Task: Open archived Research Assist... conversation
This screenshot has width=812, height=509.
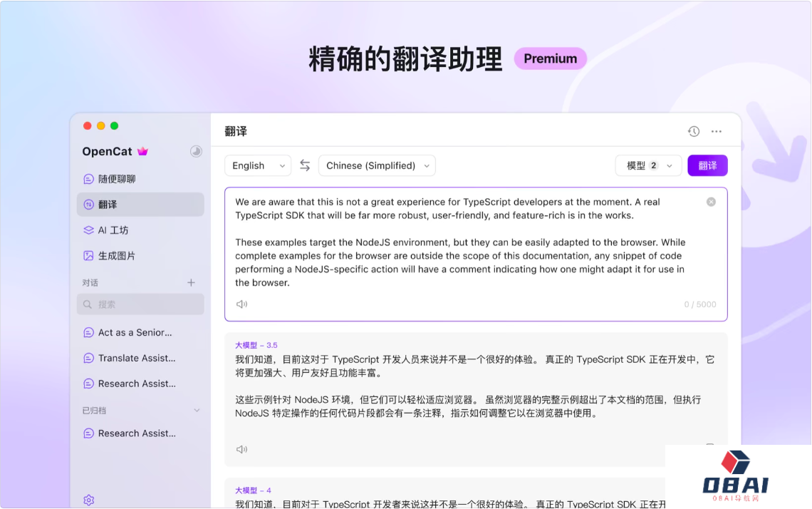Action: tap(140, 433)
